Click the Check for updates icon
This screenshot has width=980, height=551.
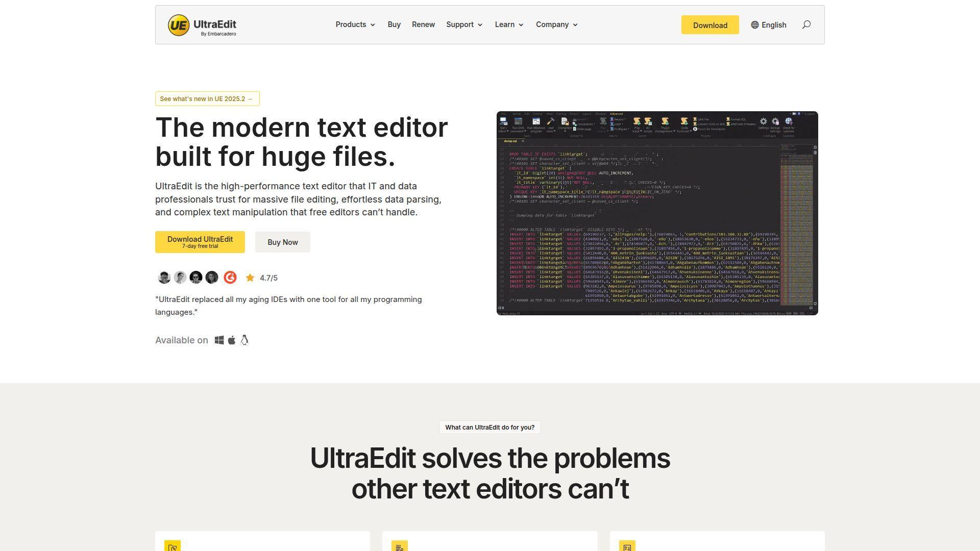coord(788,121)
